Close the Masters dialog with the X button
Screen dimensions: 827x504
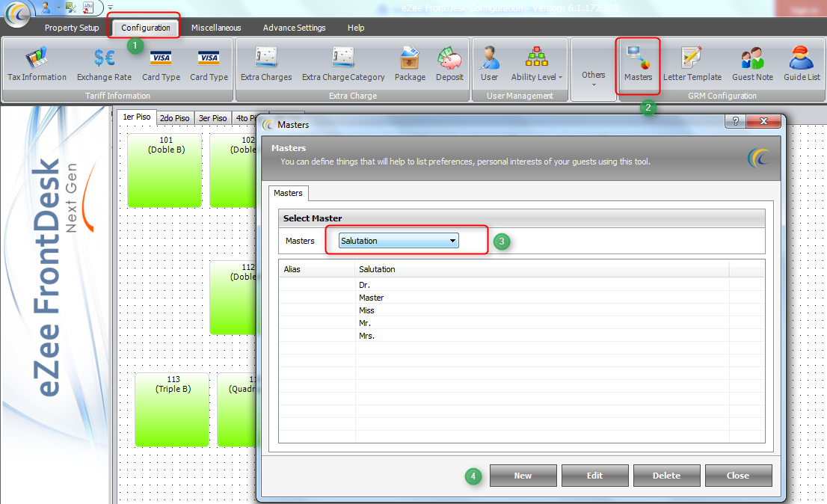point(763,121)
